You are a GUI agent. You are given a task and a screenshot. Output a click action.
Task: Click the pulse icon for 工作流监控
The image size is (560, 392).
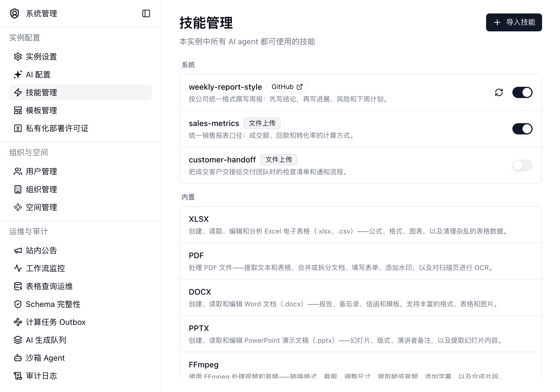[18, 268]
